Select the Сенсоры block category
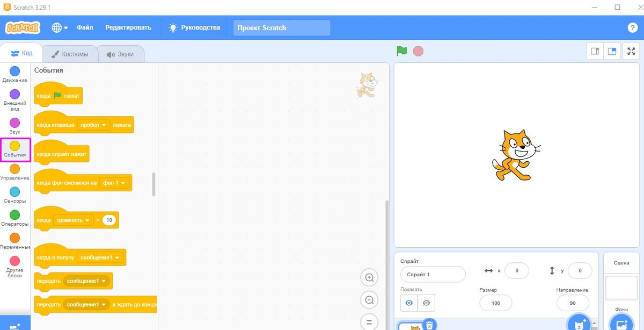This screenshot has height=330, width=644. 15,196
